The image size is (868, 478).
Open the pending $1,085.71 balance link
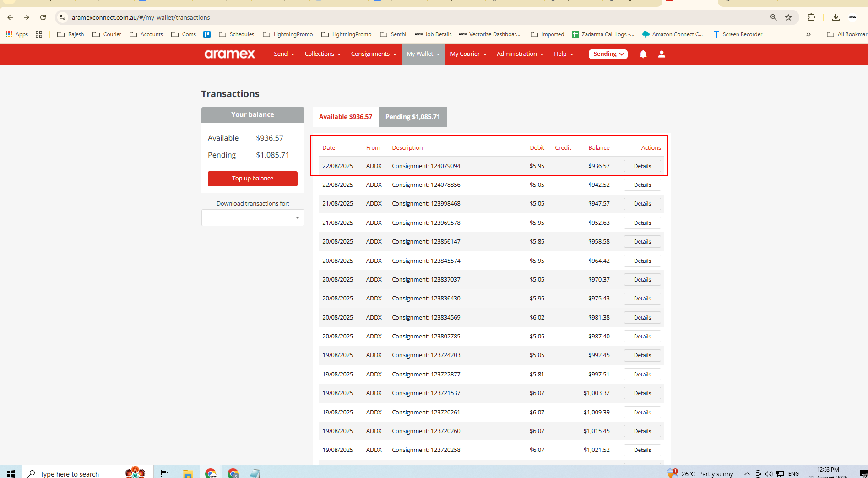pyautogui.click(x=272, y=155)
